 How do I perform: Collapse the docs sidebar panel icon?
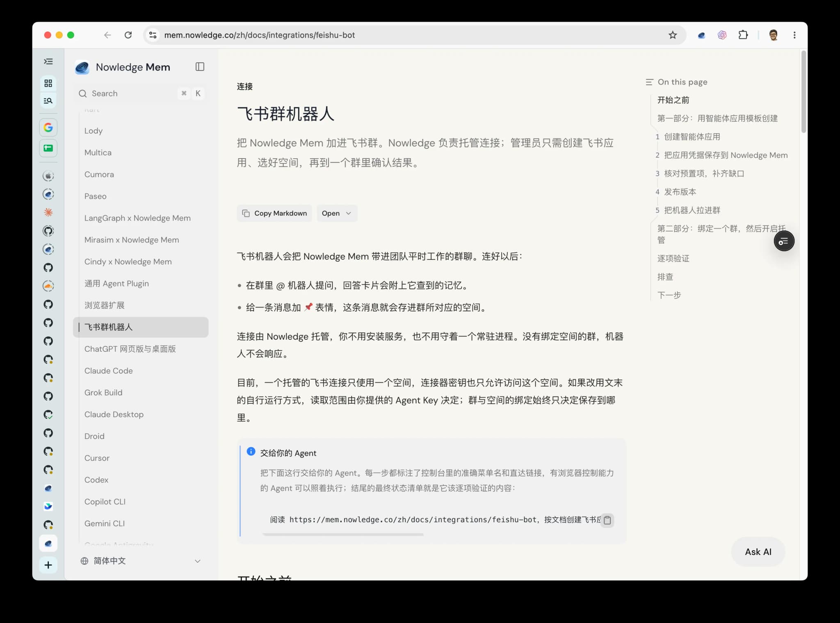200,67
